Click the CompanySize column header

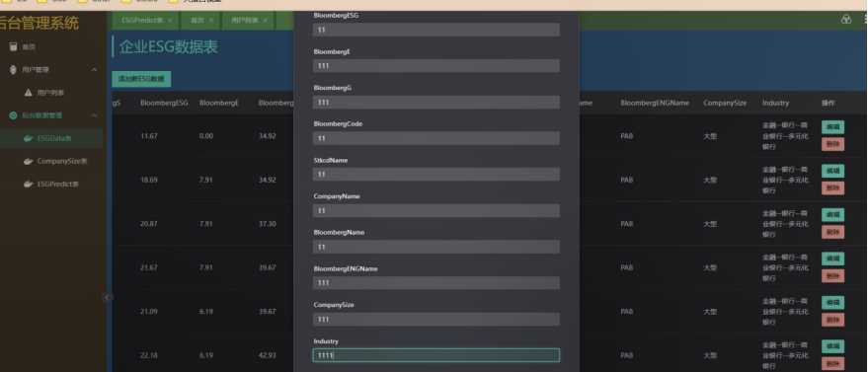pyautogui.click(x=725, y=103)
